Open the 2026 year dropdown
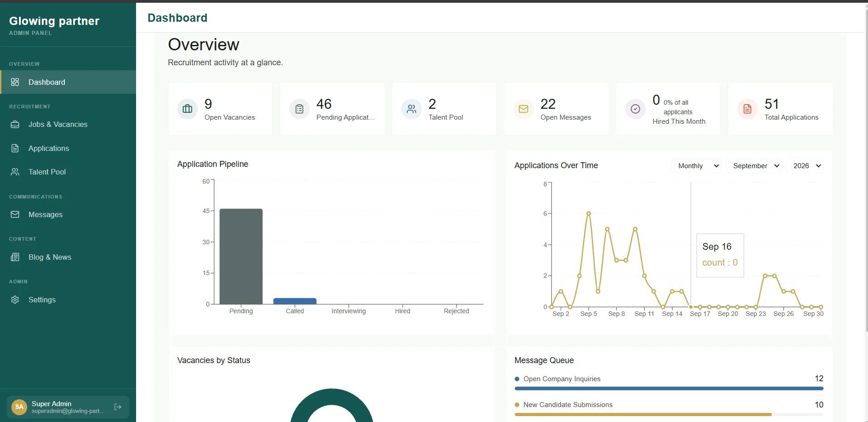868x422 pixels. 806,166
